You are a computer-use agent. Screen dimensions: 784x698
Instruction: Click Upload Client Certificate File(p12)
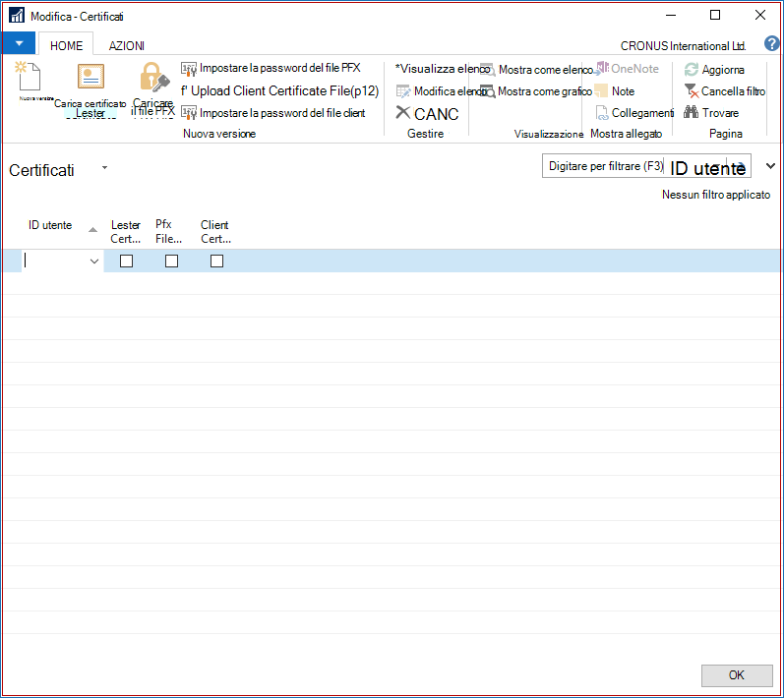280,90
